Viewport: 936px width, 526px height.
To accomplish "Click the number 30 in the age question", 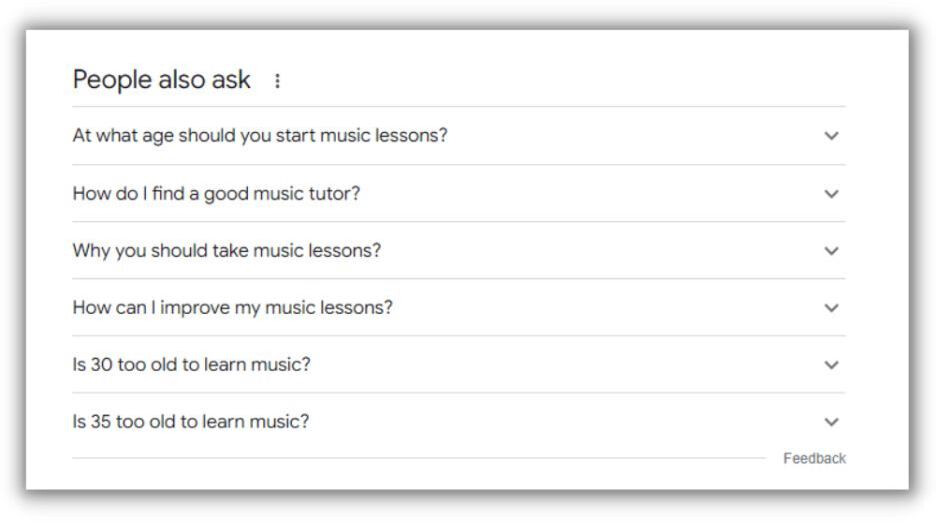I will point(101,365).
